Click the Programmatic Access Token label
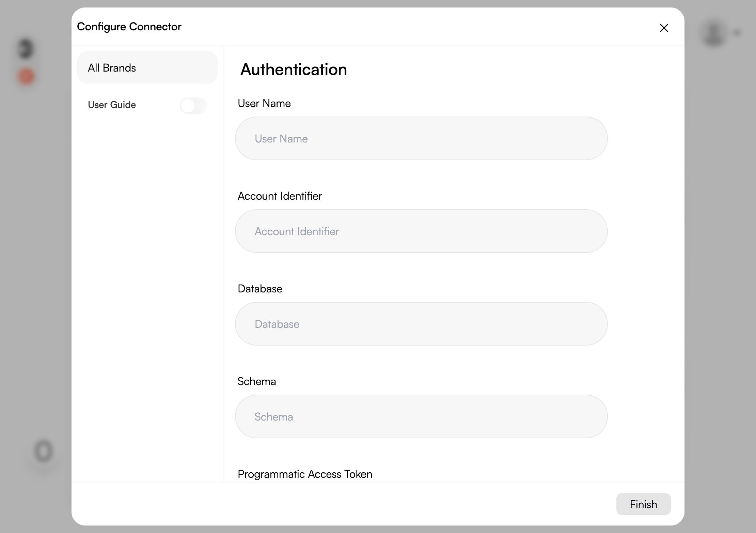Viewport: 756px width, 533px height. pyautogui.click(x=304, y=474)
